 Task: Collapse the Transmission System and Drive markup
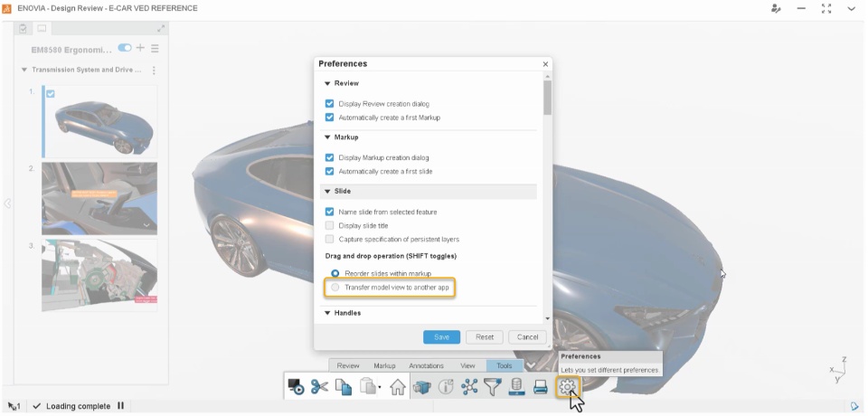[24, 71]
